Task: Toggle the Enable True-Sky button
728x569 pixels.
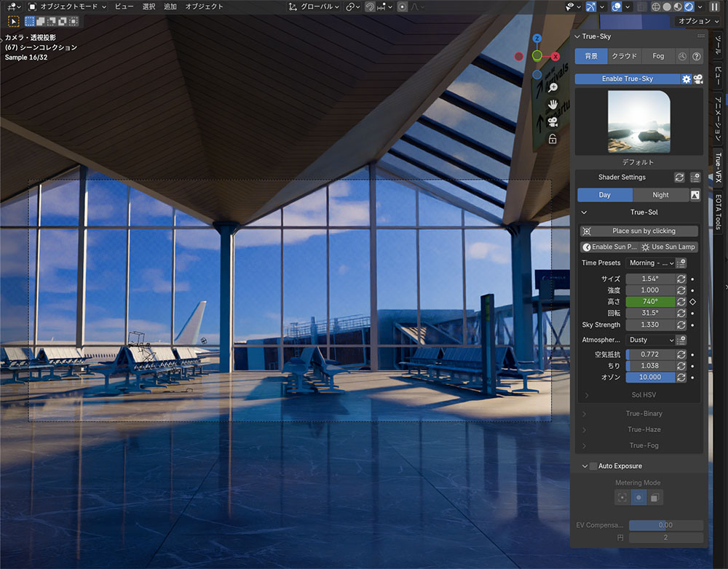Action: coord(627,79)
